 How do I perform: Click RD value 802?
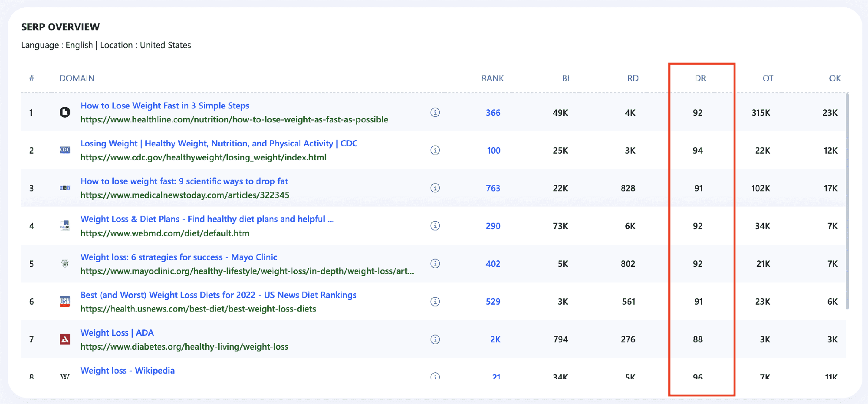628,264
